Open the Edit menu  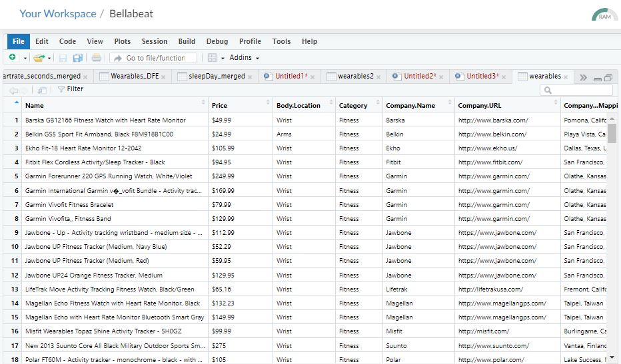41,41
